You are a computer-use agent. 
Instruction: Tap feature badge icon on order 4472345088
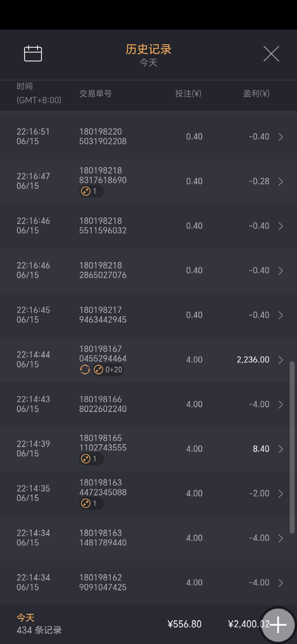pos(86,503)
